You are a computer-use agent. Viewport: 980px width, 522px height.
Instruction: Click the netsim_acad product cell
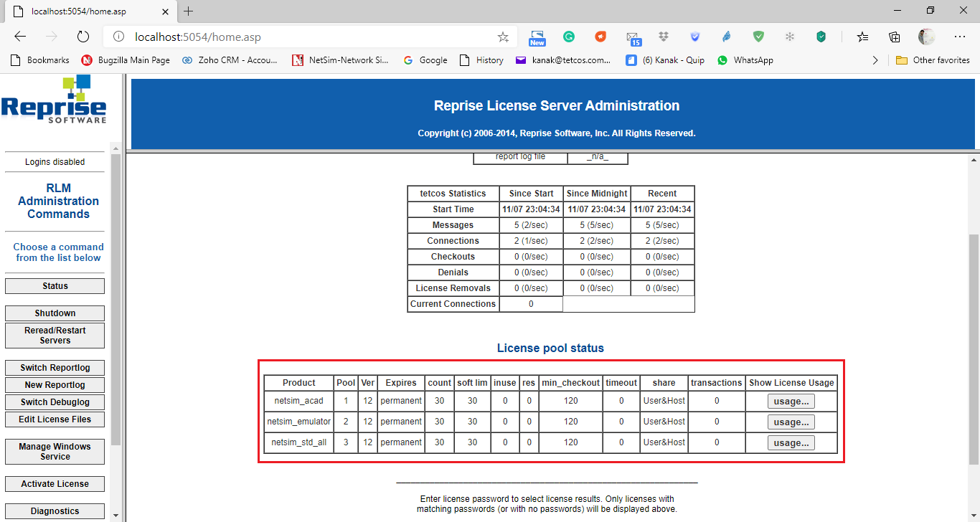pos(299,401)
